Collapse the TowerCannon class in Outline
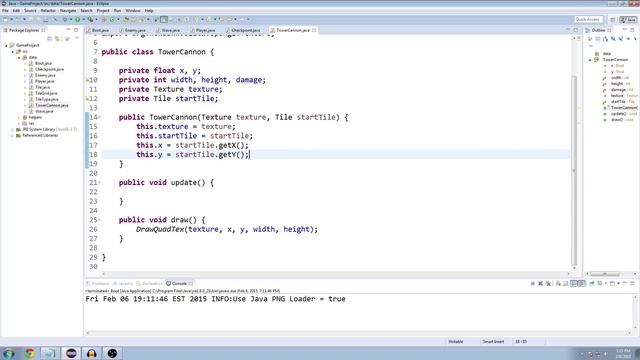Viewport: 640px width, 360px height. [x=590, y=60]
